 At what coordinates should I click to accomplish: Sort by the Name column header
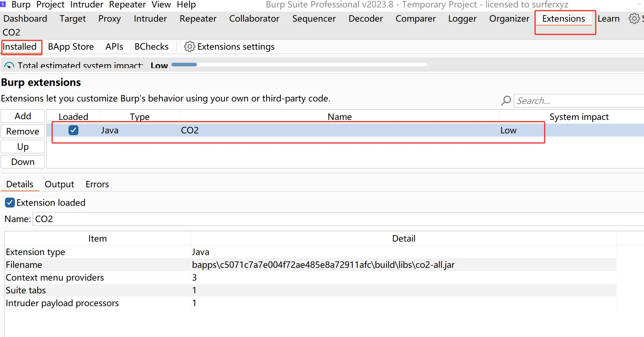[340, 117]
